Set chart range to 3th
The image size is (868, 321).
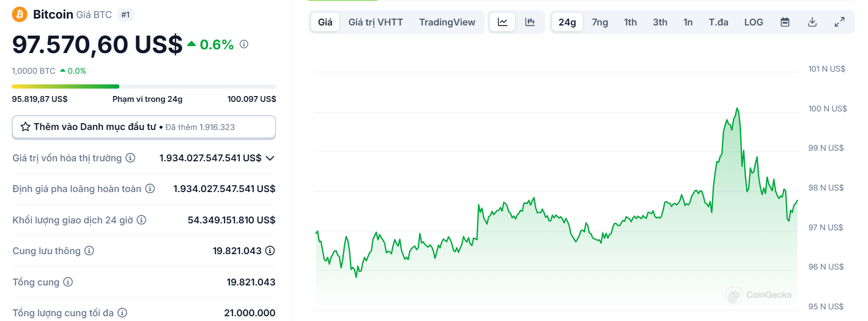pyautogui.click(x=660, y=22)
